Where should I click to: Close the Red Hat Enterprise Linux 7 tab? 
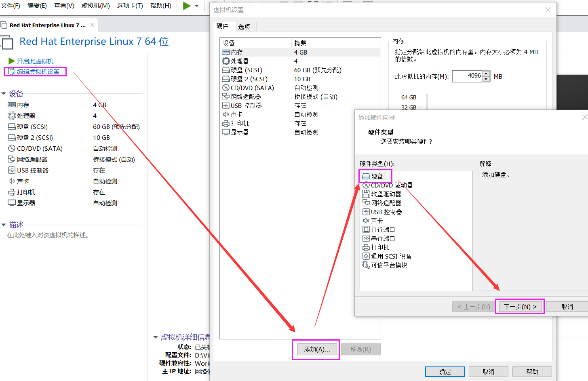pos(92,25)
